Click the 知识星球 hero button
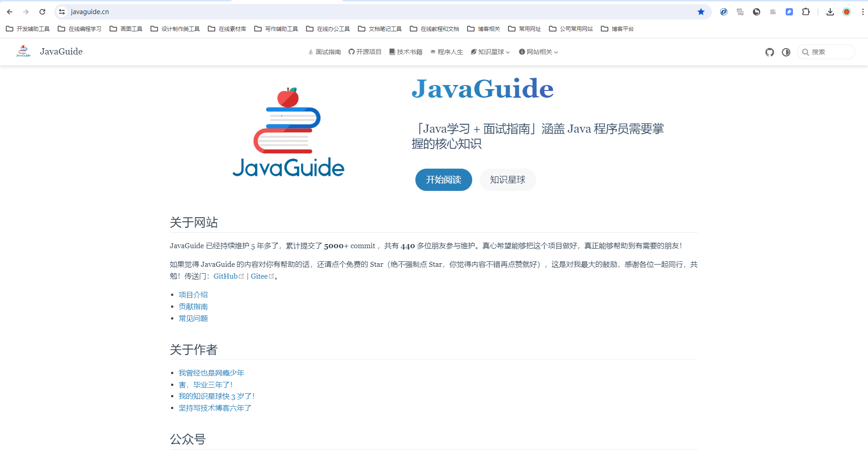 508,180
